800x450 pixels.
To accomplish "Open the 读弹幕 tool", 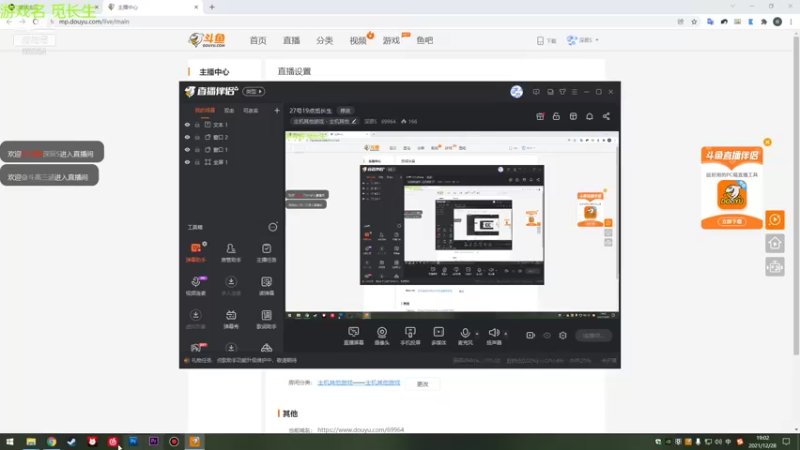I will coord(266,286).
